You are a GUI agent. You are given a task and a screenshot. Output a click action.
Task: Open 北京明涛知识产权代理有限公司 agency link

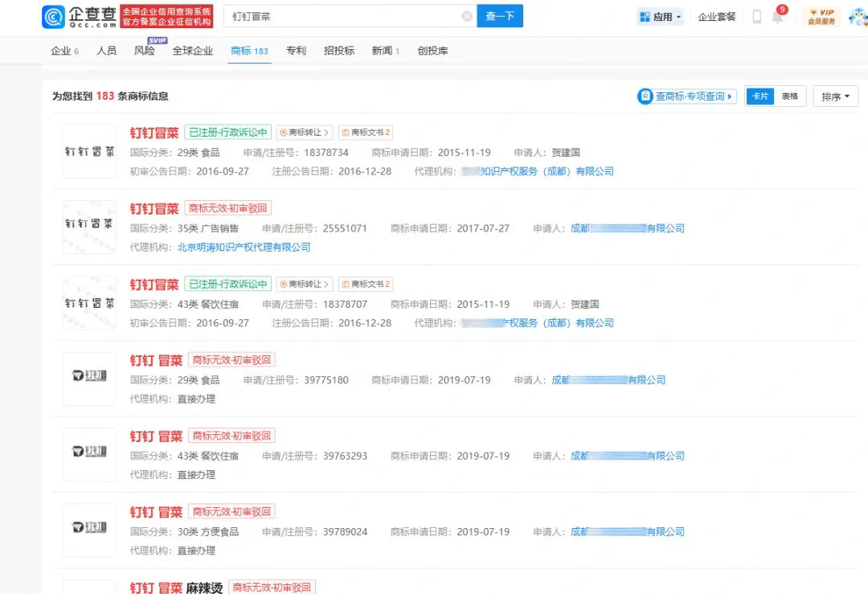coord(244,248)
